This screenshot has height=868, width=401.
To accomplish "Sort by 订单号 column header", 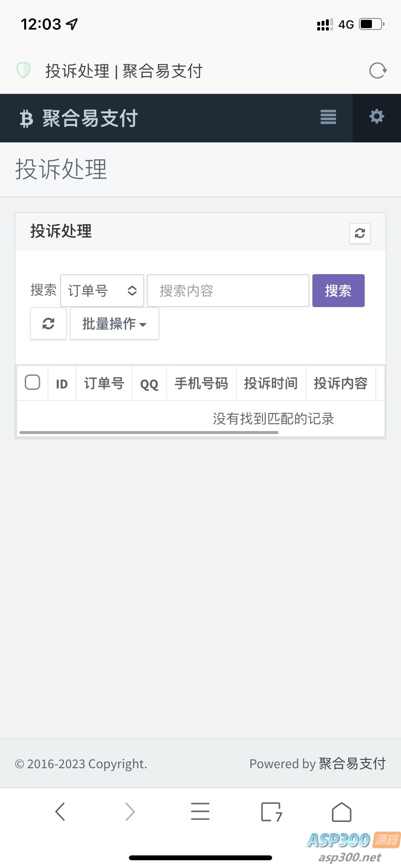I will 104,384.
